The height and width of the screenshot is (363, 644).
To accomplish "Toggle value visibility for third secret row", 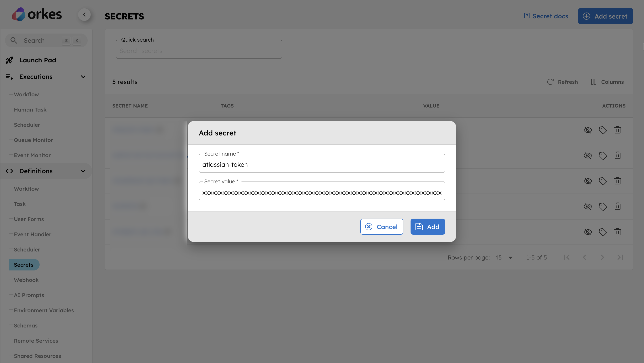I will point(588,181).
